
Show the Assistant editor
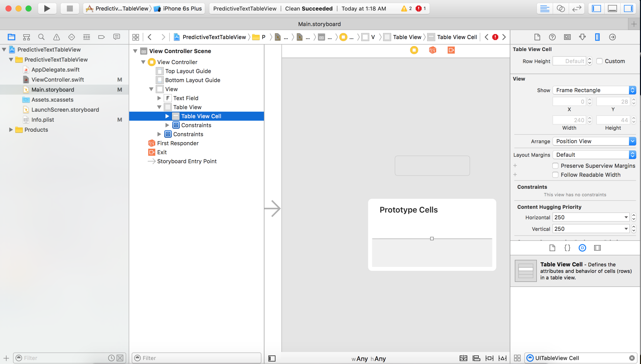(561, 8)
